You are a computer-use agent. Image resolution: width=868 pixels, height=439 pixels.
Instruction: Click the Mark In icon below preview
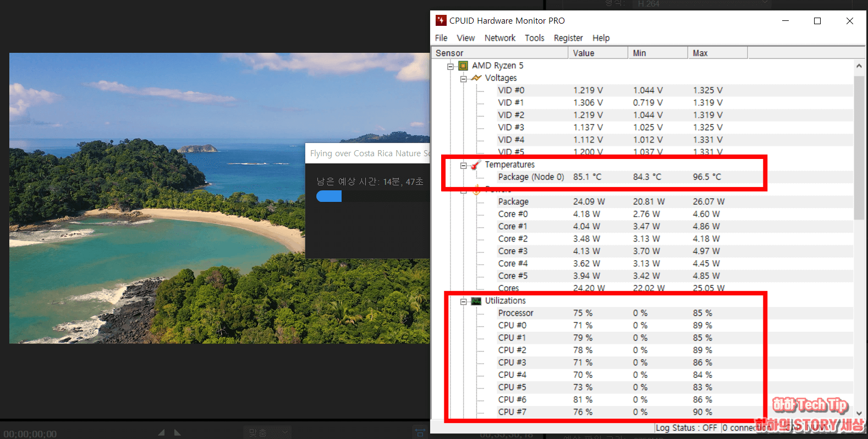[x=161, y=432]
